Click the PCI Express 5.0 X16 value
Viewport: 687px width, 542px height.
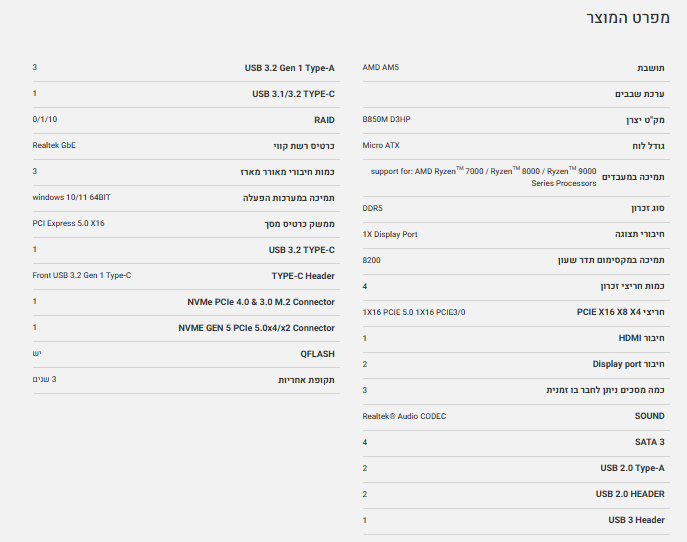[68, 223]
